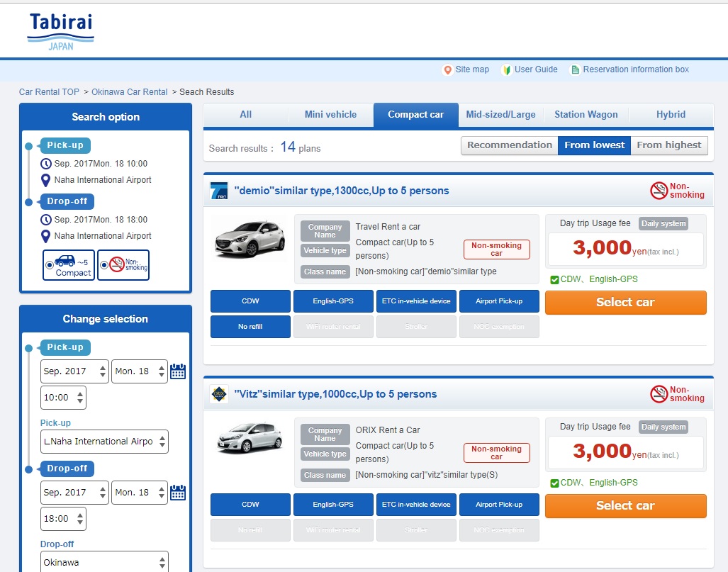The image size is (728, 572).
Task: Open the drop-off area dropdown Okinawa
Action: (x=104, y=562)
